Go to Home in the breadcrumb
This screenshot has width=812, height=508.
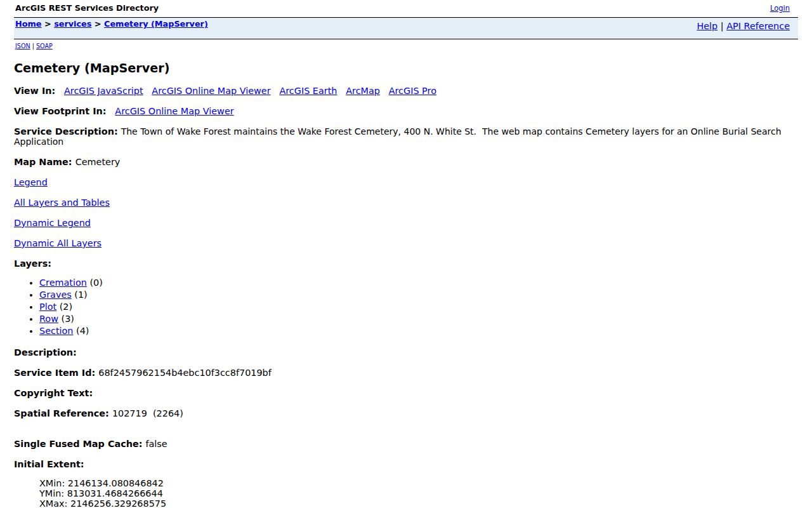click(28, 24)
